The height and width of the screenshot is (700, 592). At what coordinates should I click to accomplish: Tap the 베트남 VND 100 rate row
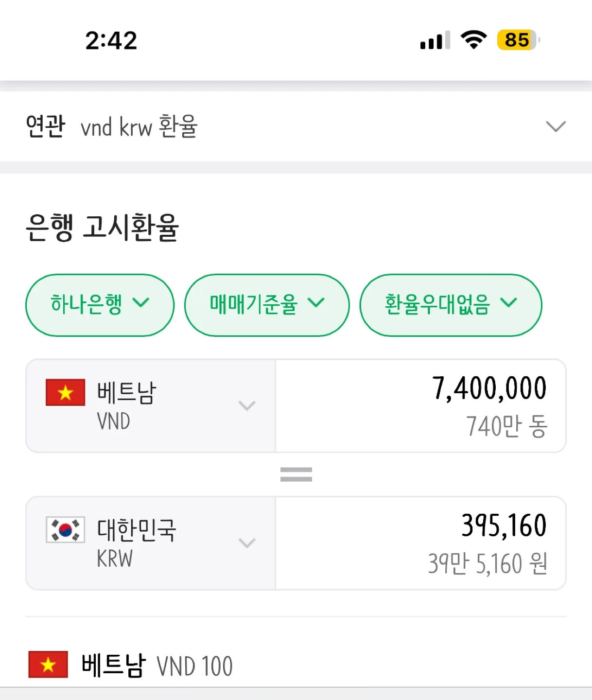[296, 665]
